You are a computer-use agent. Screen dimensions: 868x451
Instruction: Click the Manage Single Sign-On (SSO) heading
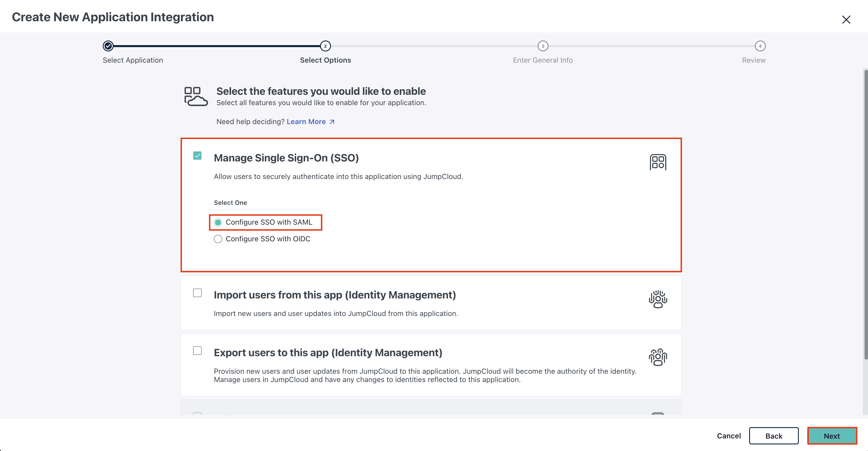286,158
